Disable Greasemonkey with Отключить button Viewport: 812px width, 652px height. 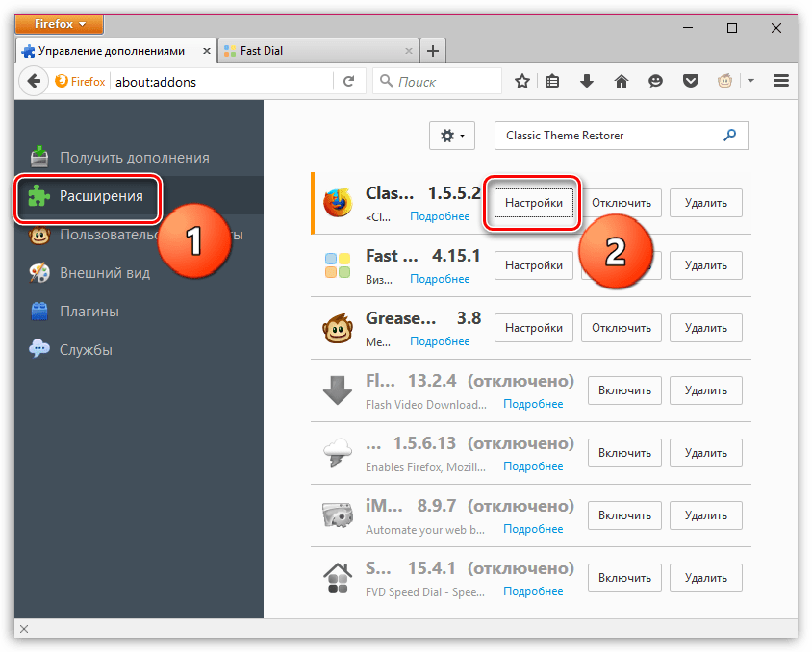click(x=622, y=327)
